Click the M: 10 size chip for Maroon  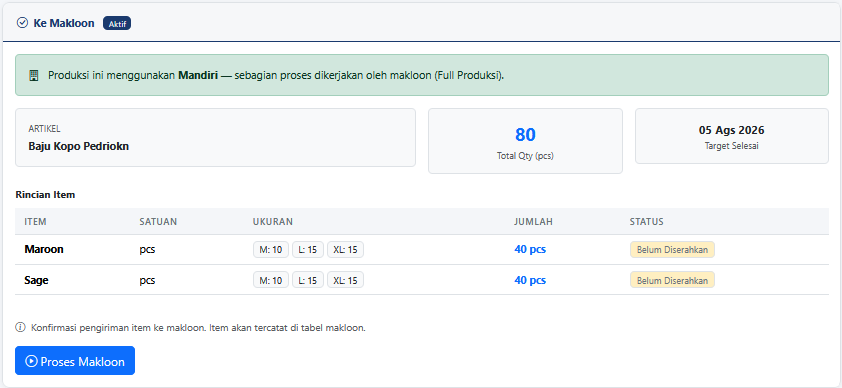(x=271, y=250)
